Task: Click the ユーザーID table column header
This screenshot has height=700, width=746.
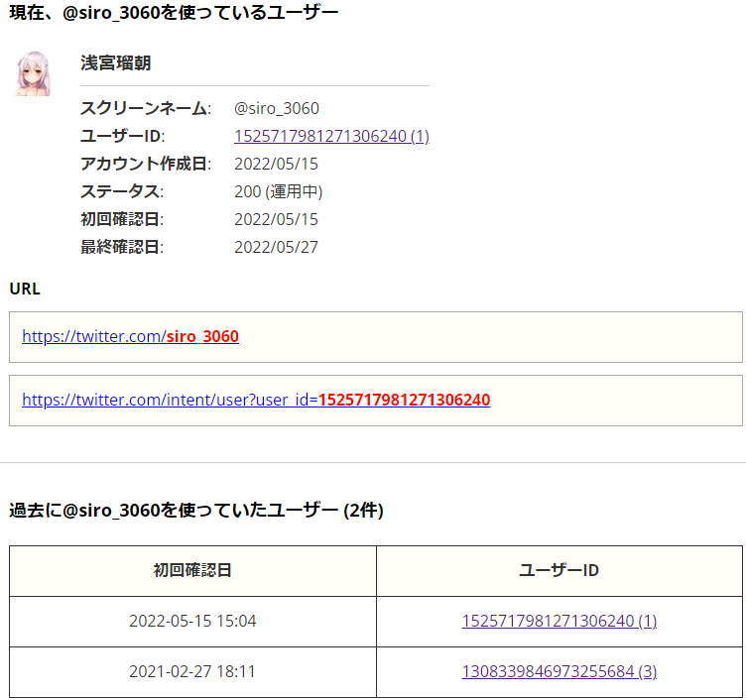Action: 559,571
